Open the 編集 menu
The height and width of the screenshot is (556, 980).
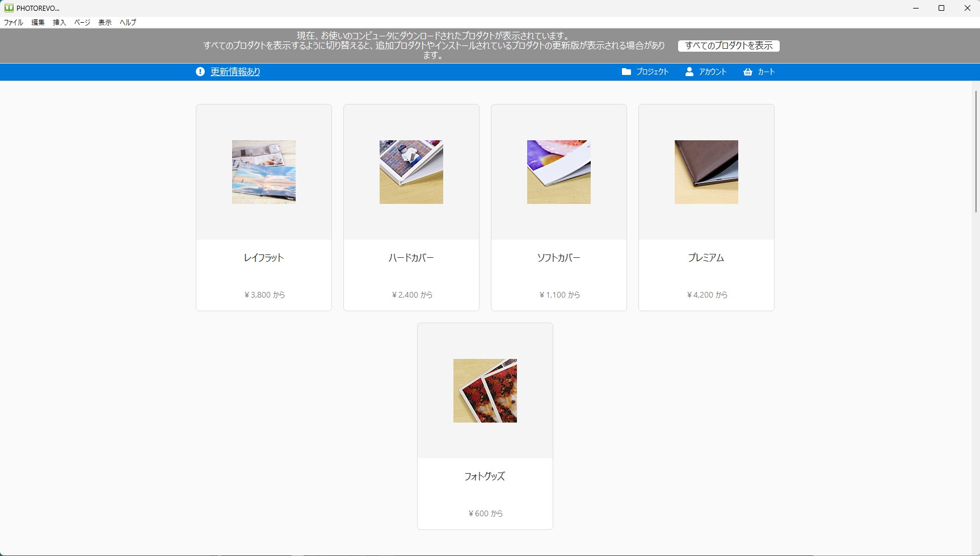[38, 23]
